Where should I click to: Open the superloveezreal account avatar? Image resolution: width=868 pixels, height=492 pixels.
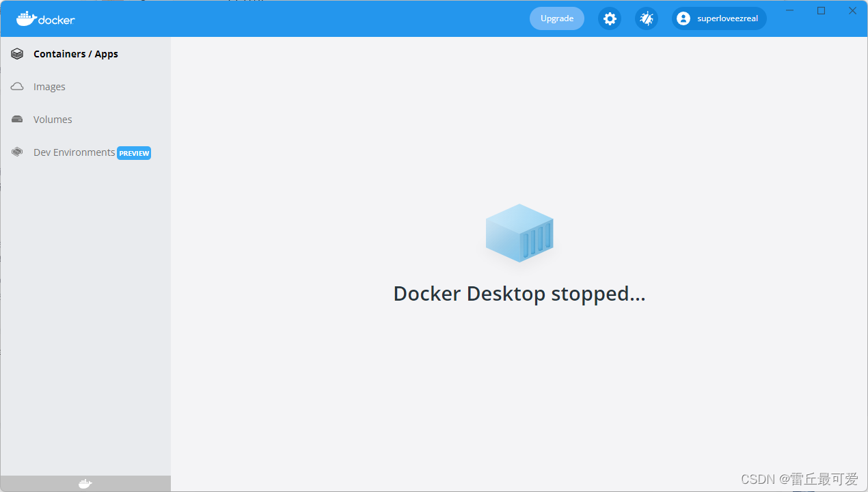pyautogui.click(x=683, y=18)
